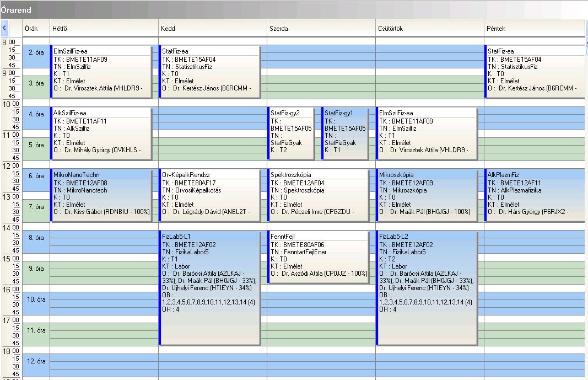
Task: Click 'Dr. Hárs György' instructor text
Action: pos(519,212)
